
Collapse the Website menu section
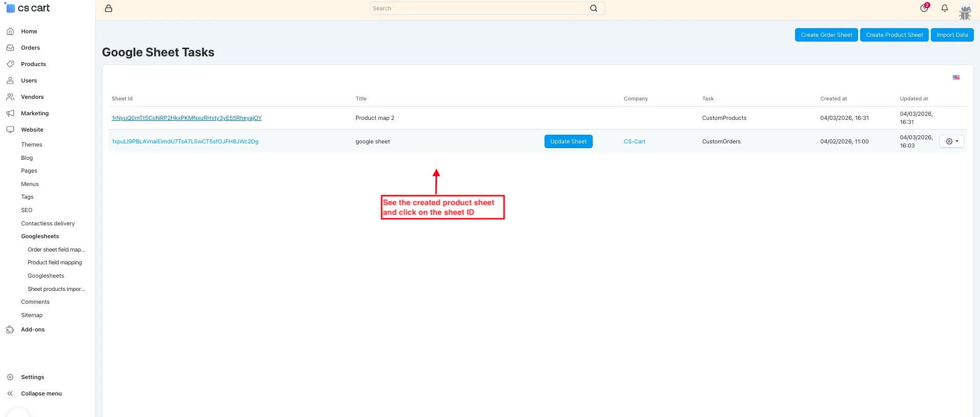coord(32,130)
